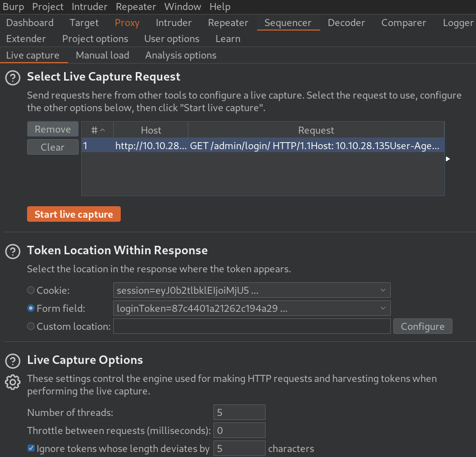Select the Form field radio button
This screenshot has width=476, height=457.
click(31, 308)
